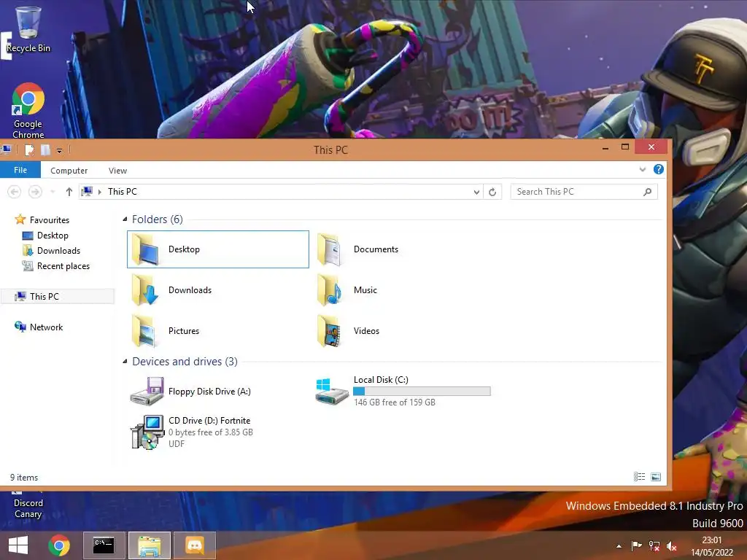
Task: Click the This PC system icon in title bar
Action: tap(7, 149)
